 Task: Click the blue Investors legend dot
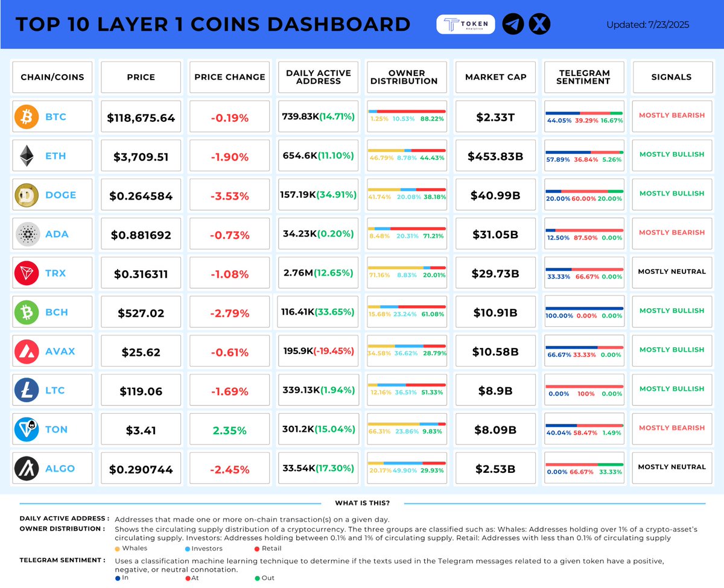(187, 548)
